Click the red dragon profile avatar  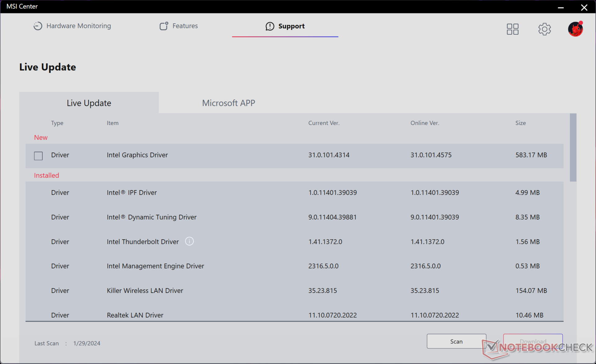coord(575,29)
